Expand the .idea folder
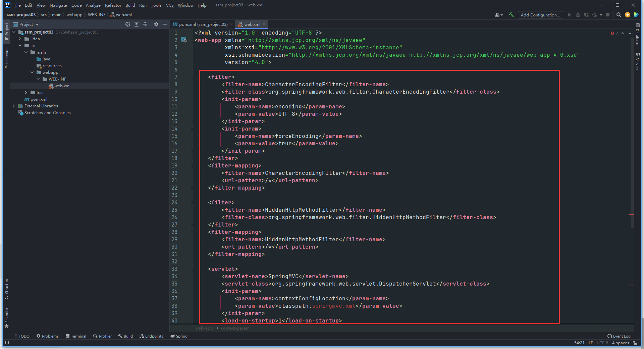Viewport: 644px width, 349px height. [20, 39]
